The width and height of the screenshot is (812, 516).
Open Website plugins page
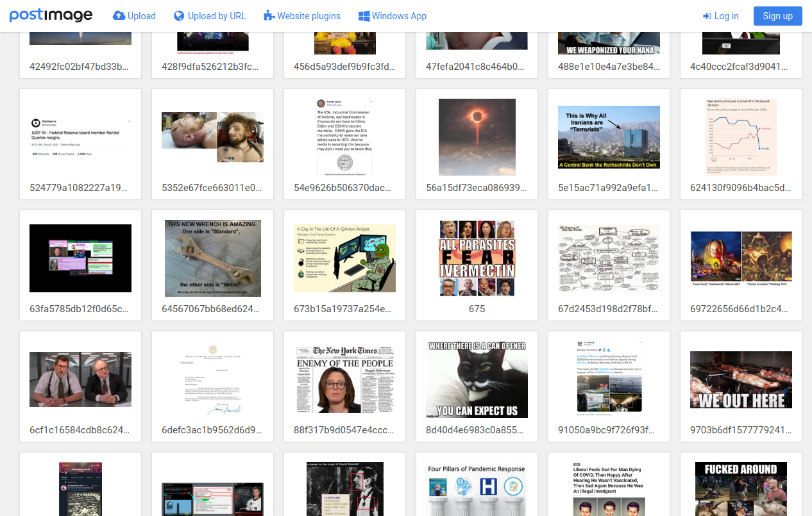point(302,16)
